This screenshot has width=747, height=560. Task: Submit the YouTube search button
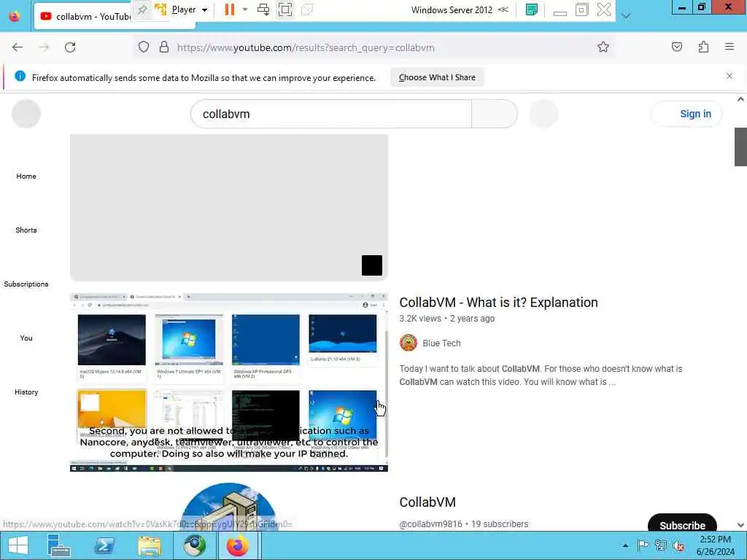click(x=495, y=114)
